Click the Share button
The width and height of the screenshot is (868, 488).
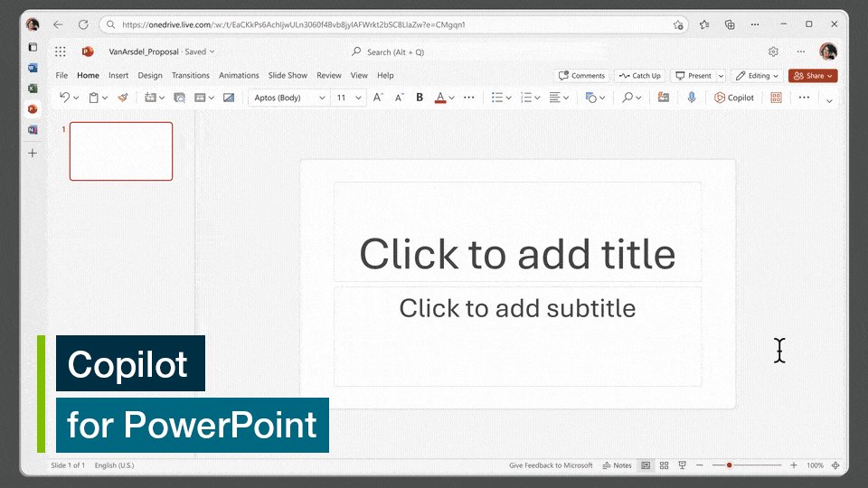[x=813, y=76]
